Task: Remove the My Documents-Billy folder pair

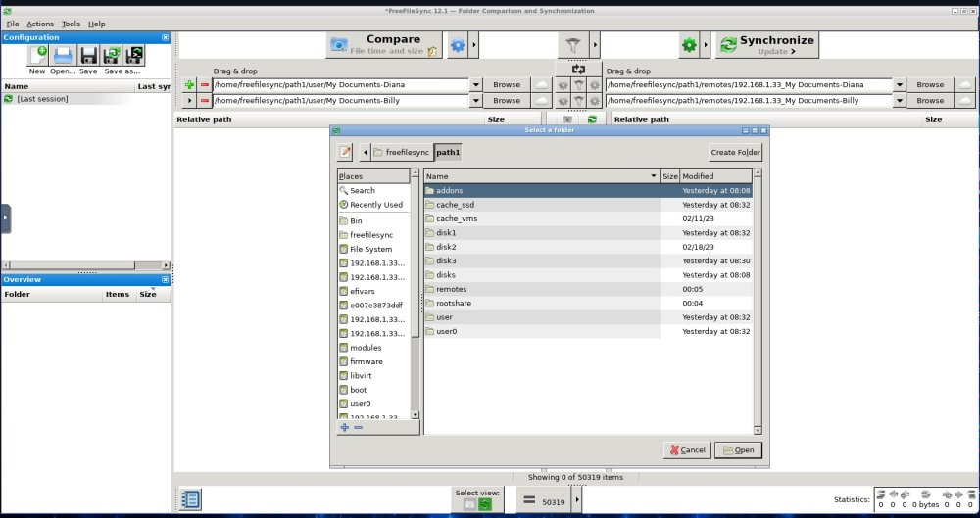Action: [205, 101]
